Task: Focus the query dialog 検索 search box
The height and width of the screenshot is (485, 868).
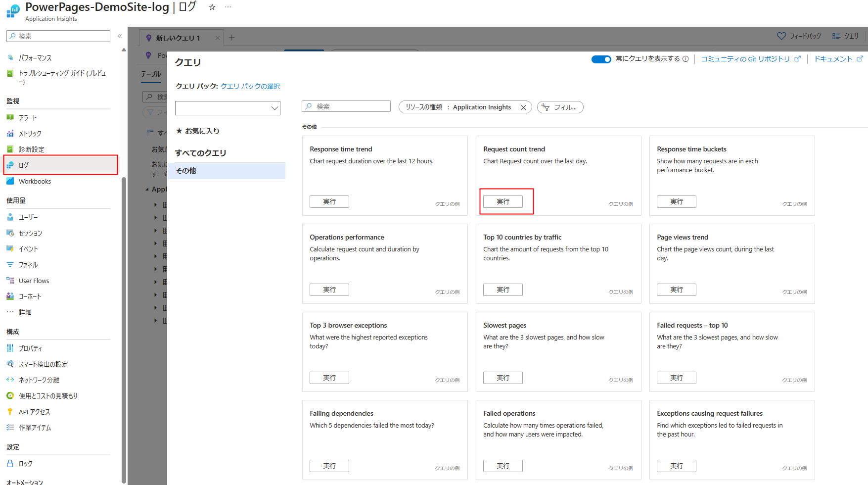Action: 346,106
